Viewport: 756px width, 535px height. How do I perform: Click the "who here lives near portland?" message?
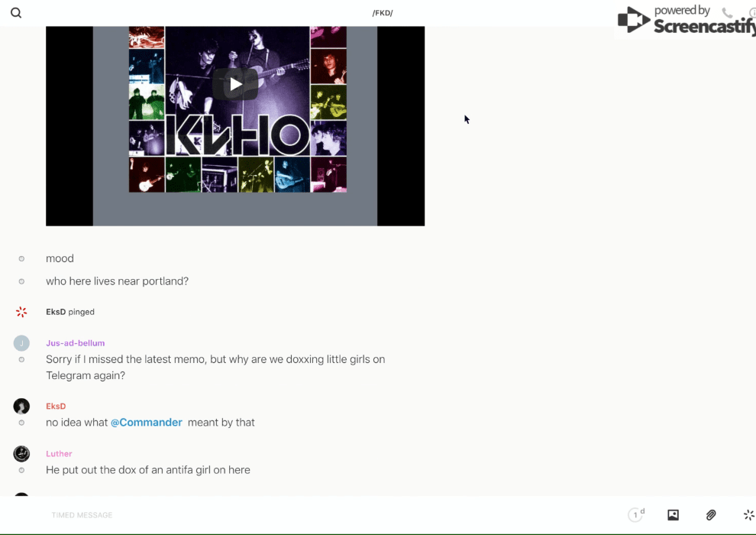117,281
